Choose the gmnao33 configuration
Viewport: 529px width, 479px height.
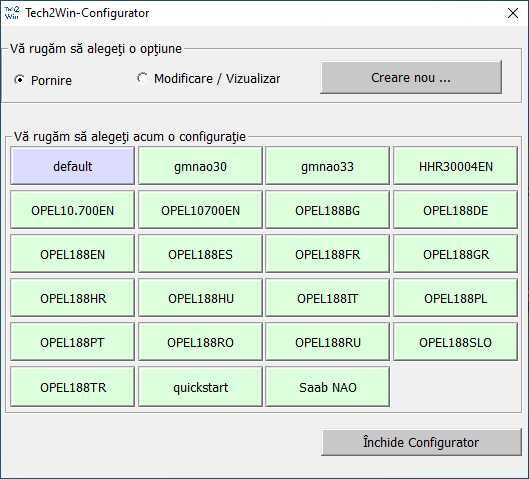(328, 166)
